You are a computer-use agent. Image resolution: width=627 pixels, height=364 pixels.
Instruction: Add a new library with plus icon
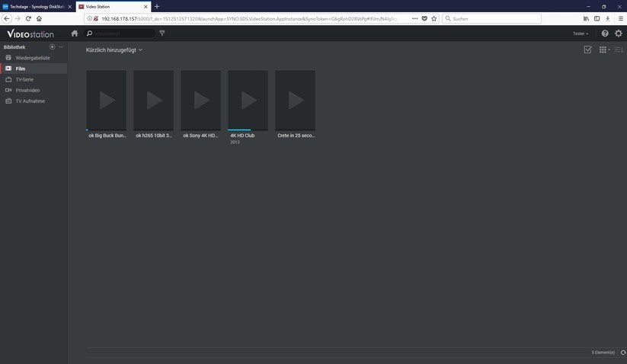pos(53,47)
